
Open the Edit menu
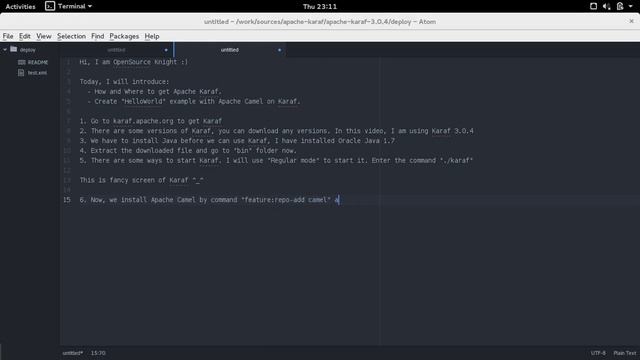click(x=24, y=36)
